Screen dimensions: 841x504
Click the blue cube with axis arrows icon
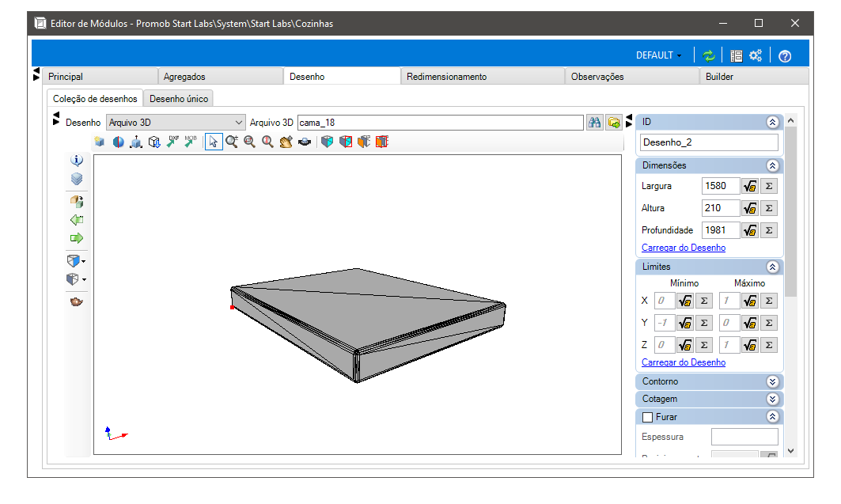[x=136, y=142]
